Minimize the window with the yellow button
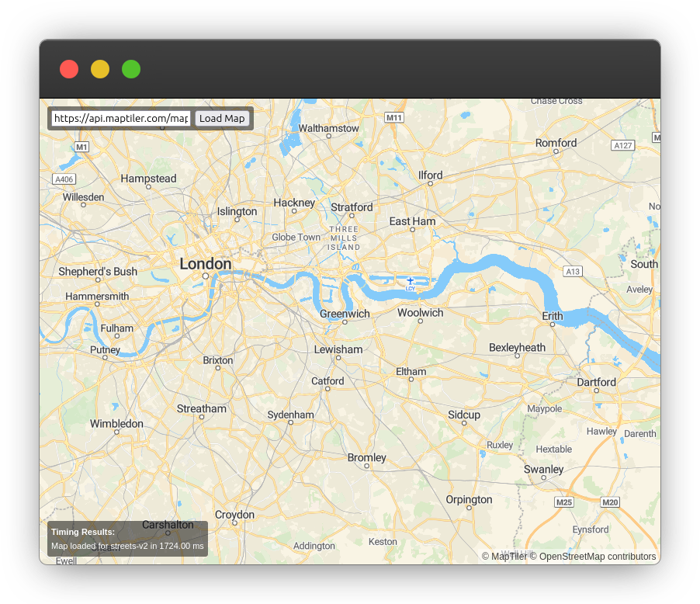Screen dimensions: 700x604 click(x=100, y=69)
